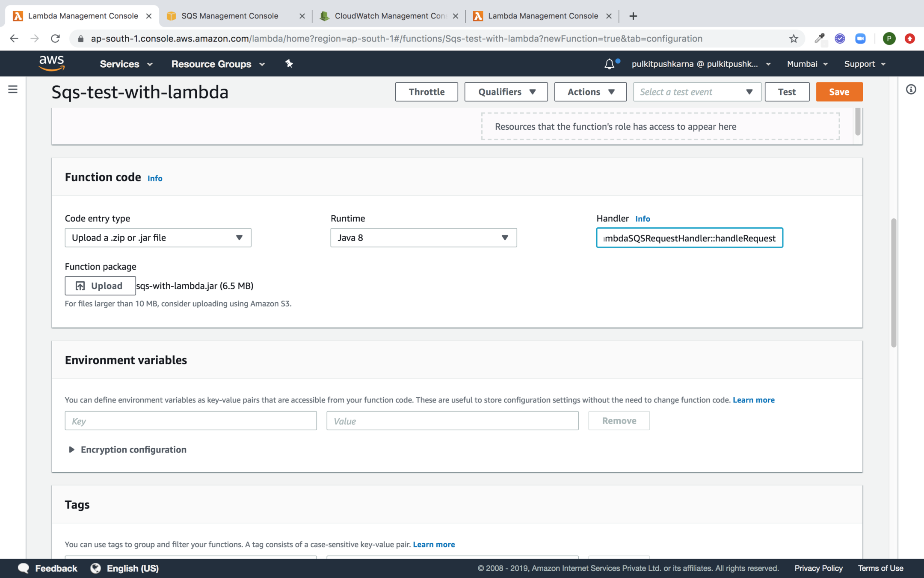This screenshot has height=578, width=924.
Task: Switch to the SQS Management Console tab
Action: click(x=230, y=16)
